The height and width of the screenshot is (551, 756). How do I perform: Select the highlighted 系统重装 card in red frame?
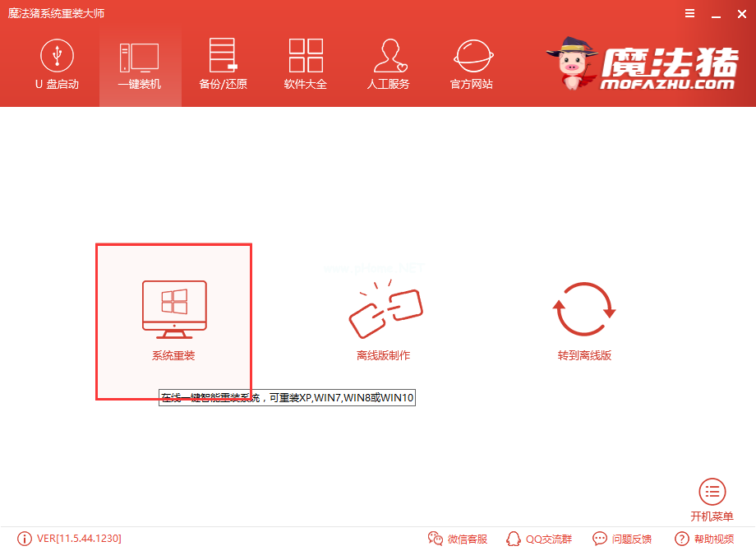pos(173,321)
